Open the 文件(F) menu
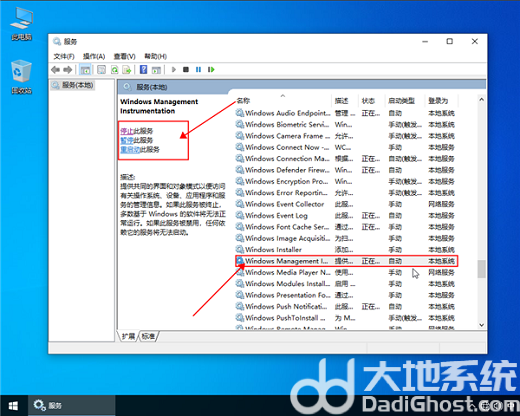Viewport: 520px width, 416px height. (64, 56)
